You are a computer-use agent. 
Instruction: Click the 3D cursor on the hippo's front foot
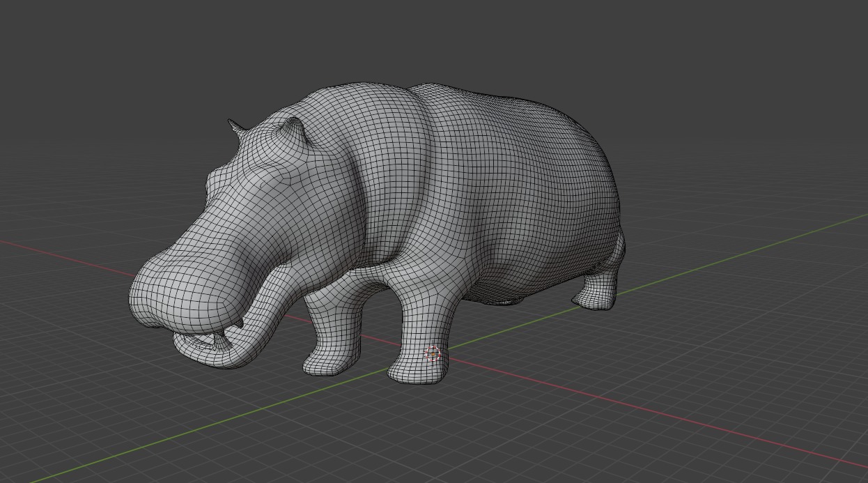click(433, 354)
